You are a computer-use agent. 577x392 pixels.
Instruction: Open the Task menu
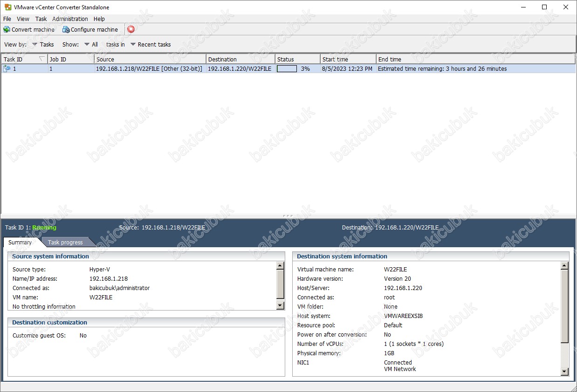[41, 19]
